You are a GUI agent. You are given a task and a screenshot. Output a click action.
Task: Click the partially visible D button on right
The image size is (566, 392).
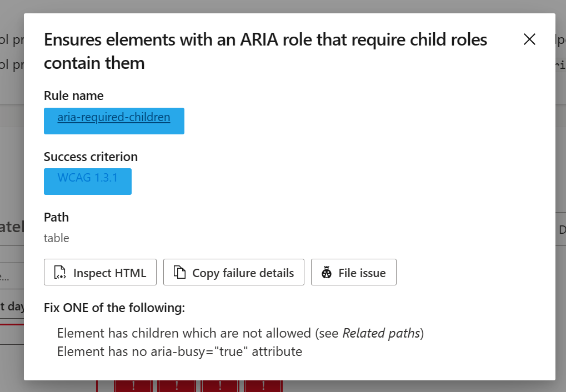(563, 229)
